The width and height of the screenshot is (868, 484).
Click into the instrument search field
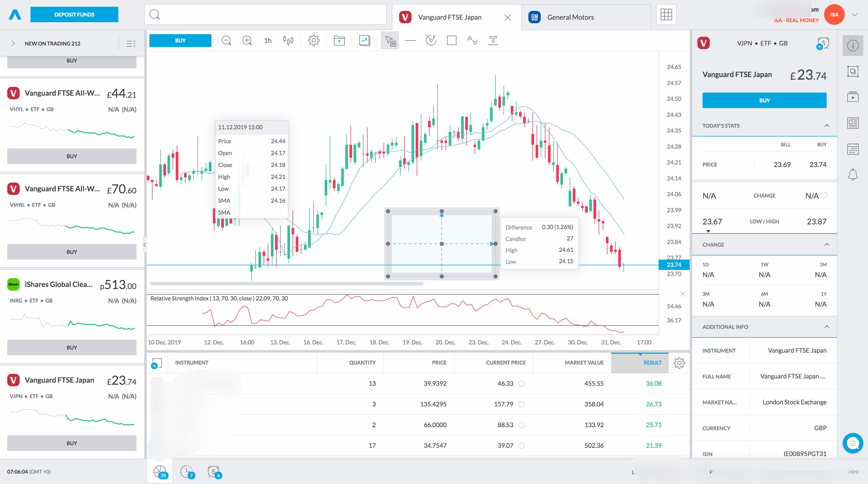(x=265, y=14)
